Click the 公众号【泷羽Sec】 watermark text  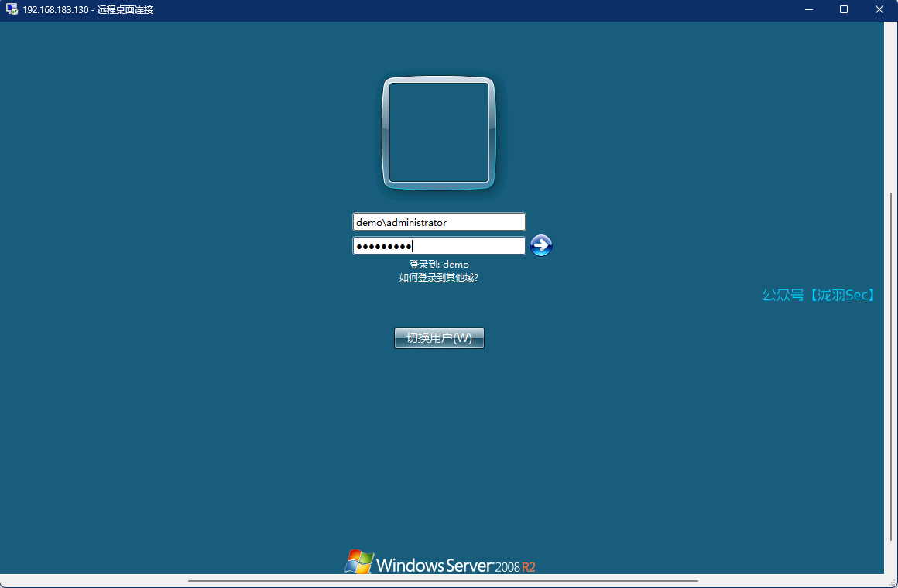pos(819,295)
